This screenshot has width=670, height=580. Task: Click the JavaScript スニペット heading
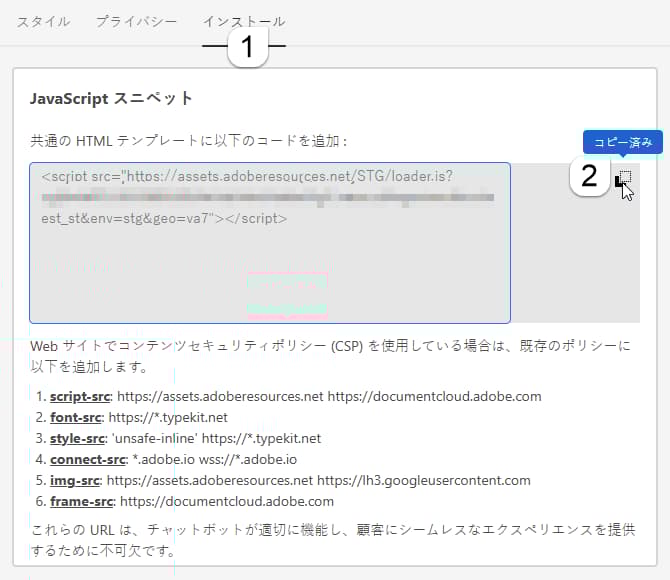point(111,99)
